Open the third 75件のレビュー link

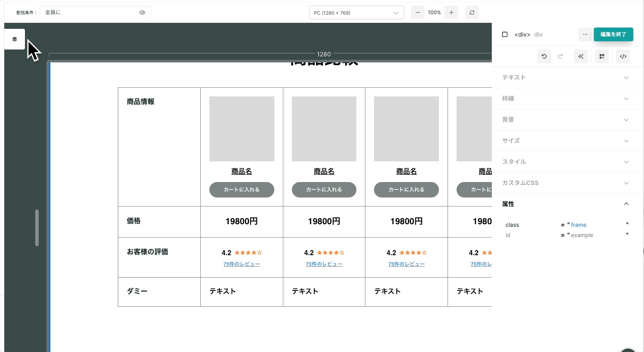(x=406, y=264)
